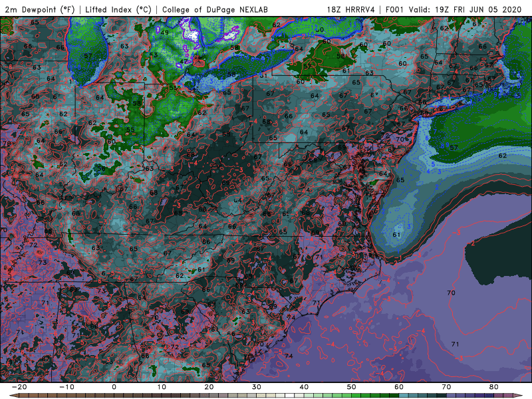Click the 60 label on the color scale

399,387
